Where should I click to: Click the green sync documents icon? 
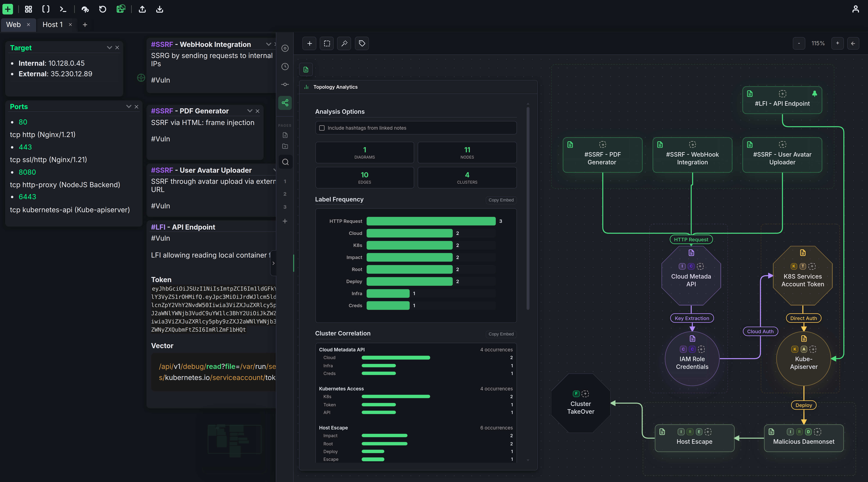pos(121,9)
